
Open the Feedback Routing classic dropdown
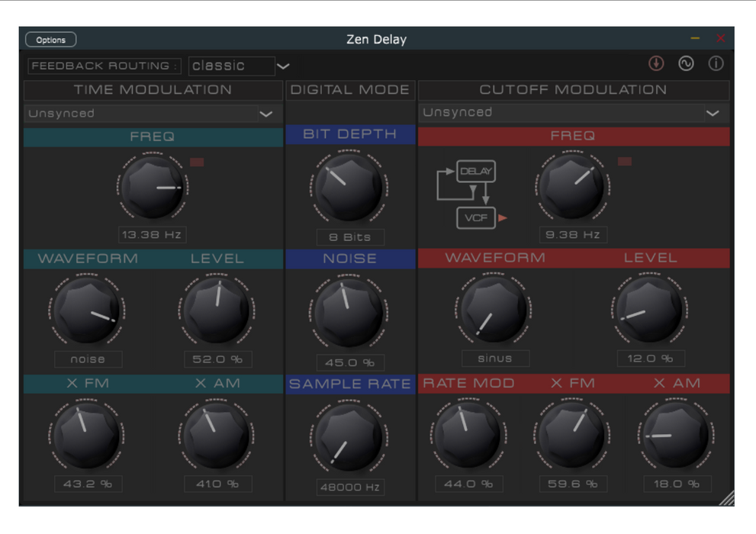pyautogui.click(x=240, y=66)
